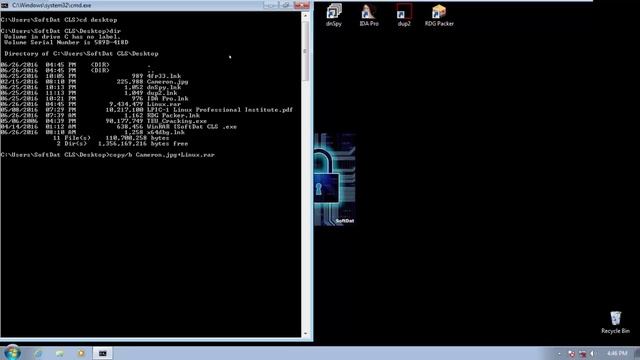The width and height of the screenshot is (640, 360).
Task: Click the cmd scrollbar down arrow
Action: click(305, 333)
